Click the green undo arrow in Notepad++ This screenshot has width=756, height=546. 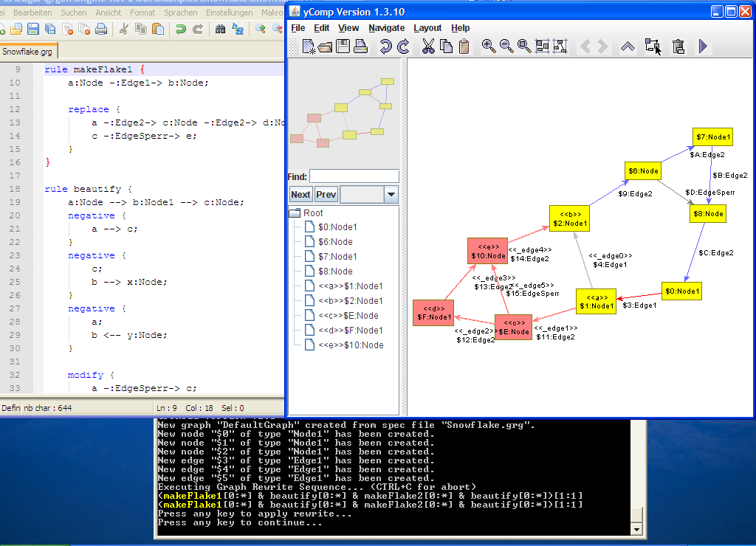(179, 29)
